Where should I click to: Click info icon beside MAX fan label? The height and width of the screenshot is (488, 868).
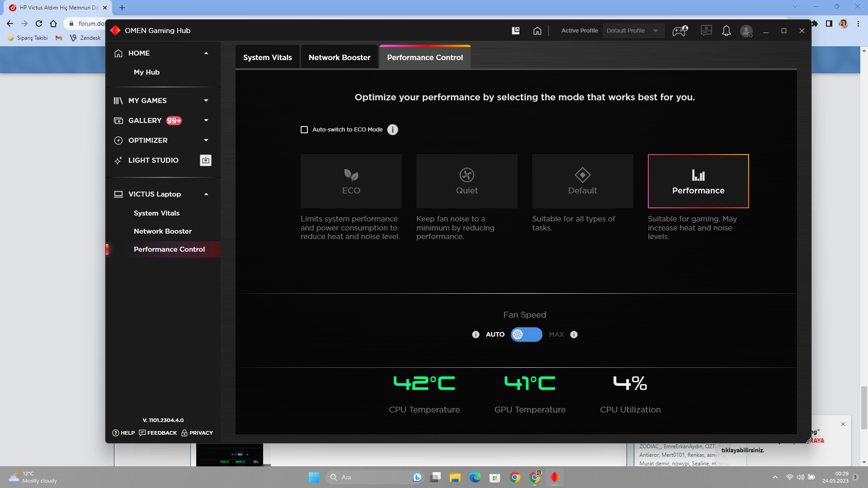pos(574,334)
